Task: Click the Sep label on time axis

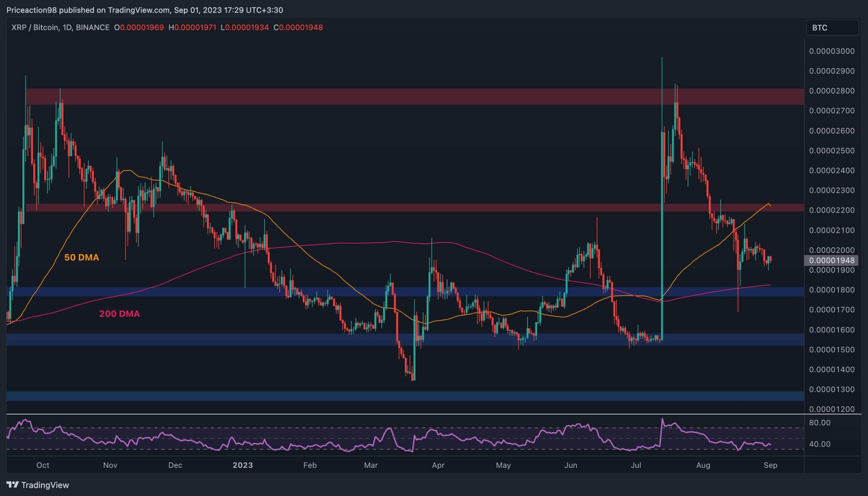Action: 770,466
